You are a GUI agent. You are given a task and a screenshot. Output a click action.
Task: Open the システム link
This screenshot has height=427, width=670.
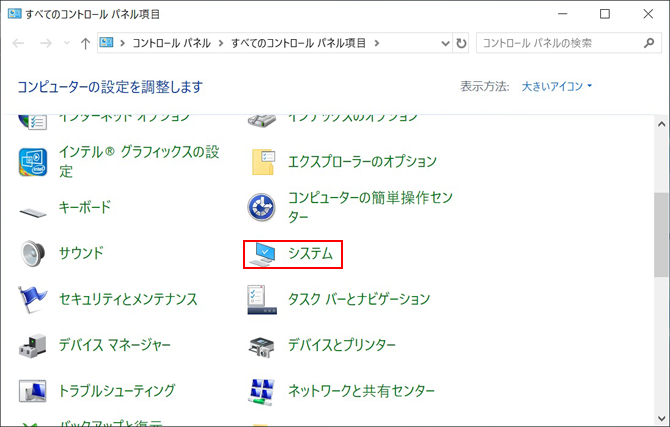pos(310,253)
